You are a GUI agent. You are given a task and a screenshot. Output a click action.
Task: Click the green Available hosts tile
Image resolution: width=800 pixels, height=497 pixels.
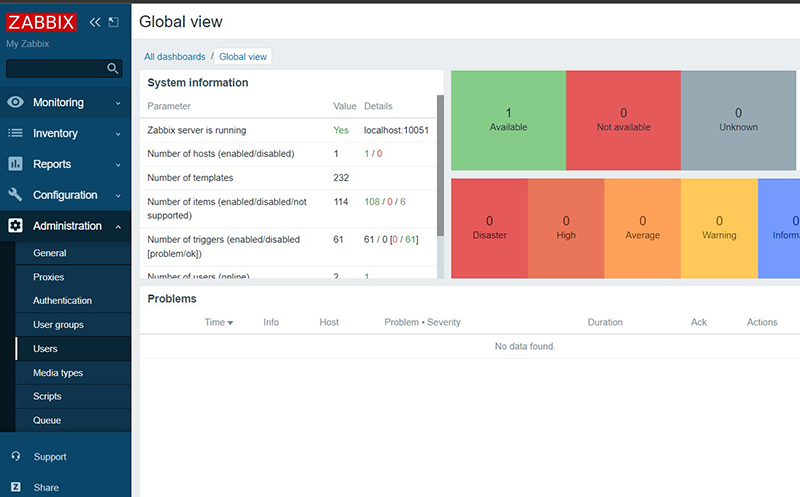click(508, 120)
